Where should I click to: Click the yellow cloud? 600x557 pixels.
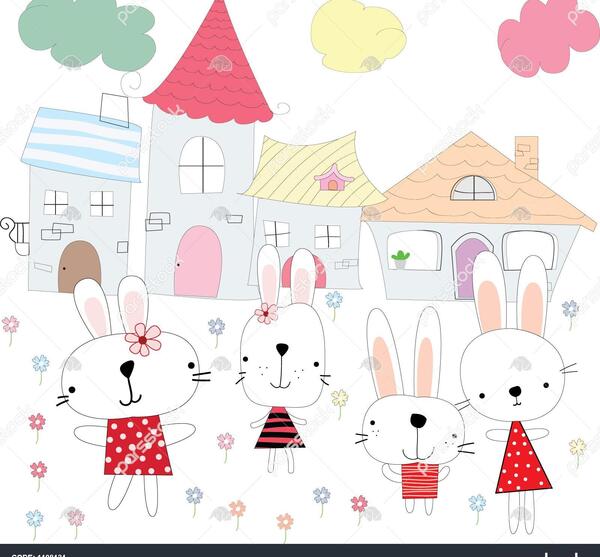click(358, 36)
